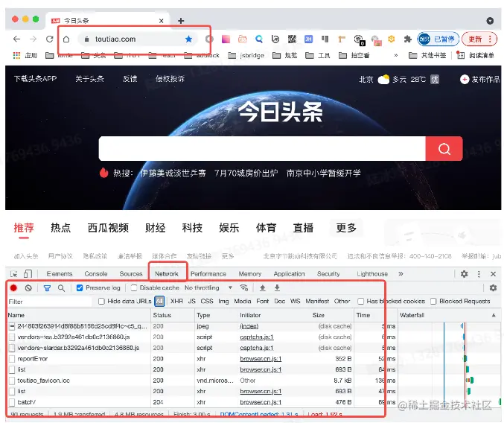Filter requests by JS
The width and height of the screenshot is (504, 423).
tap(191, 301)
